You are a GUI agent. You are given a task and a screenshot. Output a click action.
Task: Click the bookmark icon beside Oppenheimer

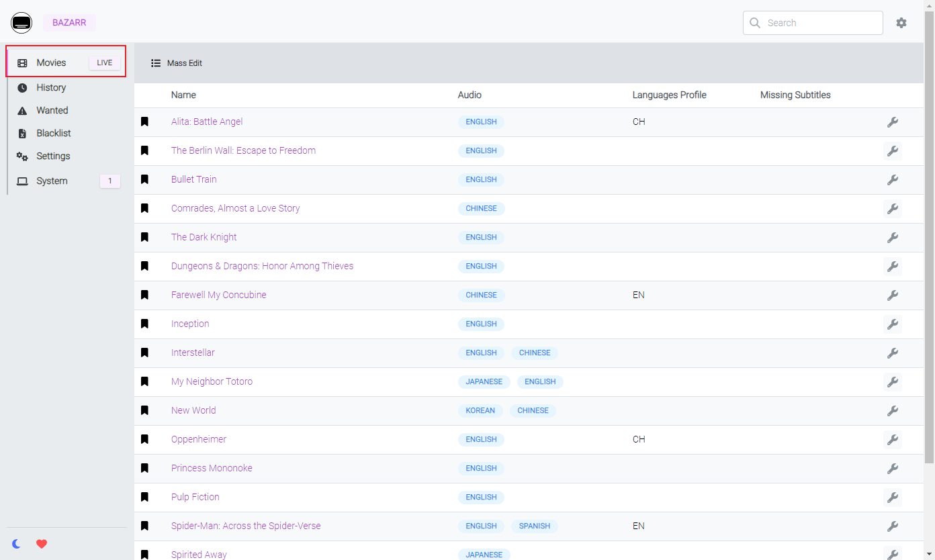point(144,439)
